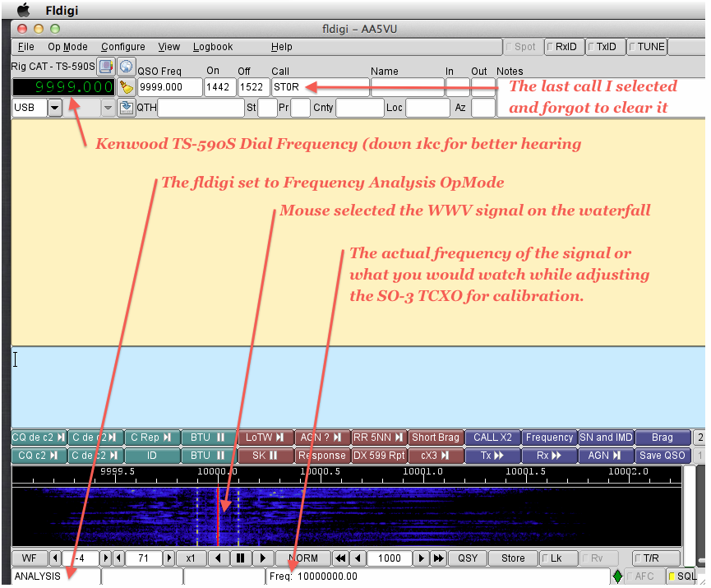This screenshot has height=588, width=711.
Task: Run the Rx macro with double arrows
Action: 549,456
